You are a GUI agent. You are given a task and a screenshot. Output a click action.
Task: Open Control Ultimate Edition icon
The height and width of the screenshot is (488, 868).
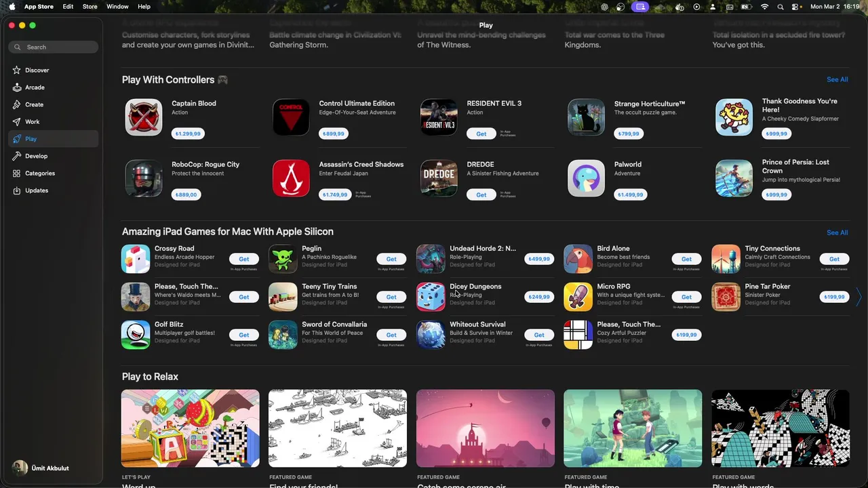tap(291, 117)
